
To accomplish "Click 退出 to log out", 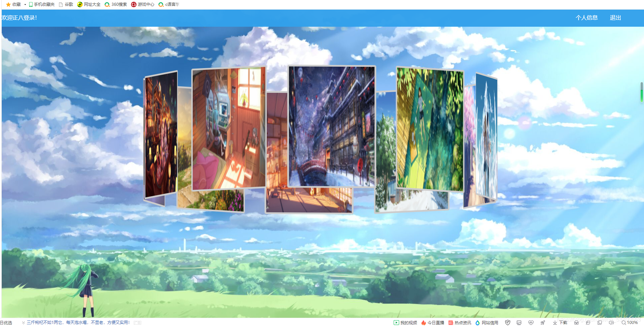I will point(616,18).
